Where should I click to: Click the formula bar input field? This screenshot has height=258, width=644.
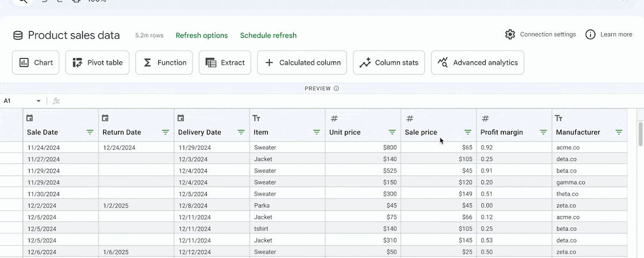[x=322, y=101]
